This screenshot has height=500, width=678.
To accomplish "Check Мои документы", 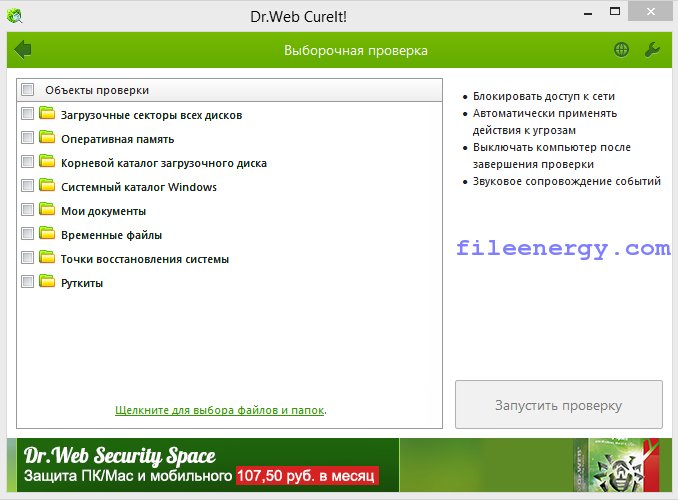I will [27, 210].
